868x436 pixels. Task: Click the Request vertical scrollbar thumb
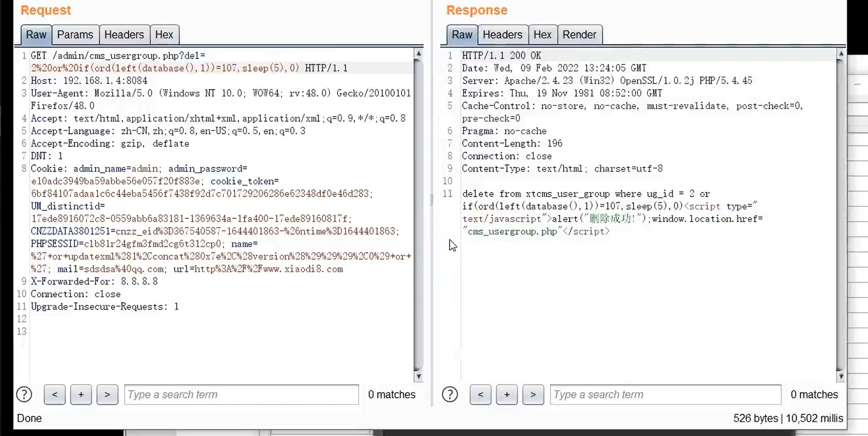(x=418, y=215)
